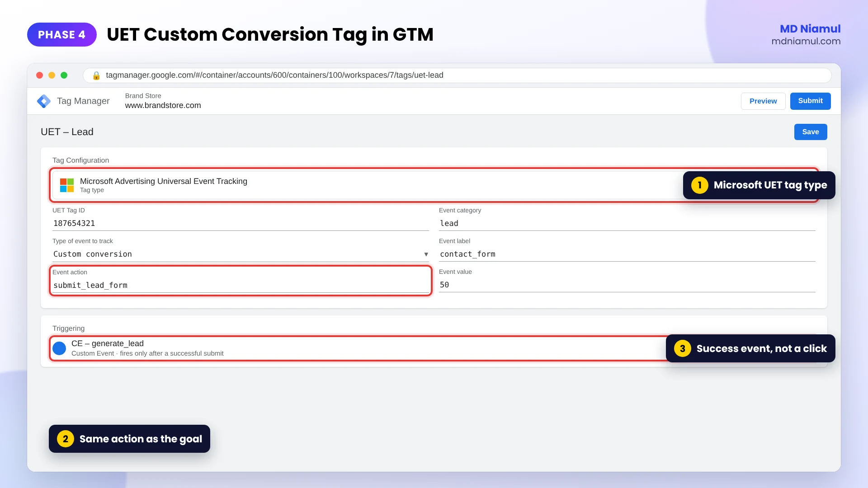Rename the tag title UET – Lead
This screenshot has width=868, height=488.
tap(67, 132)
